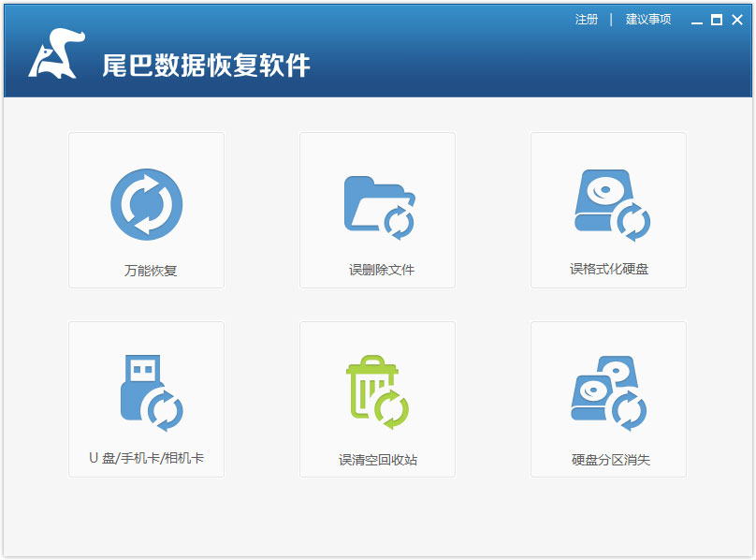Screen dimensions: 756x560
Task: Click the 尾巴数据恢复软件 title text
Action: coord(206,65)
